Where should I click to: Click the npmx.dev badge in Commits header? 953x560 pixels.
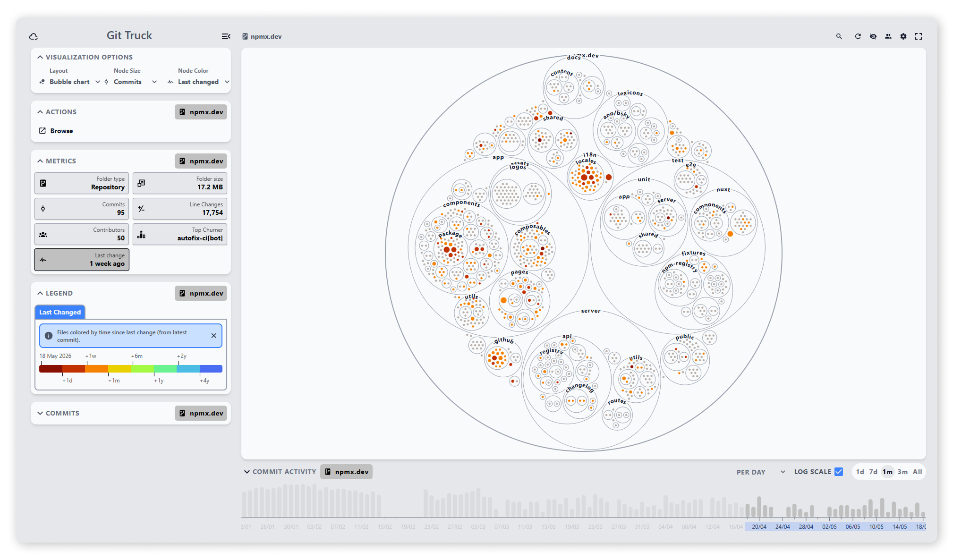201,413
